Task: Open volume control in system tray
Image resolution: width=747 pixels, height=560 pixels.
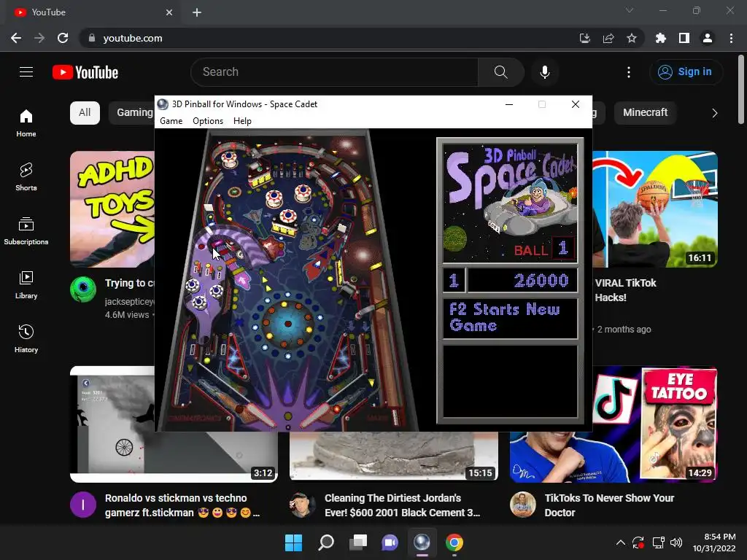Action: (x=676, y=542)
